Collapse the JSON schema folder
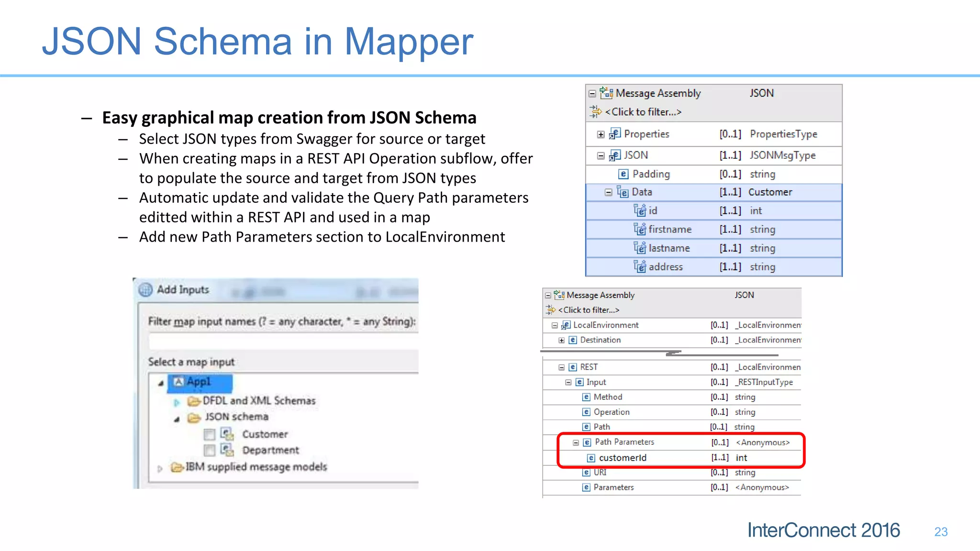 [177, 419]
